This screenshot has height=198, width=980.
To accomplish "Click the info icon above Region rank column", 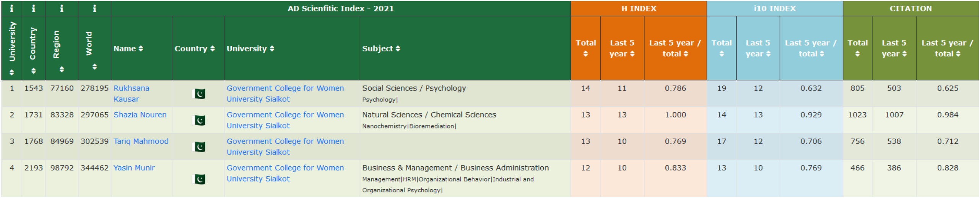I will point(62,8).
